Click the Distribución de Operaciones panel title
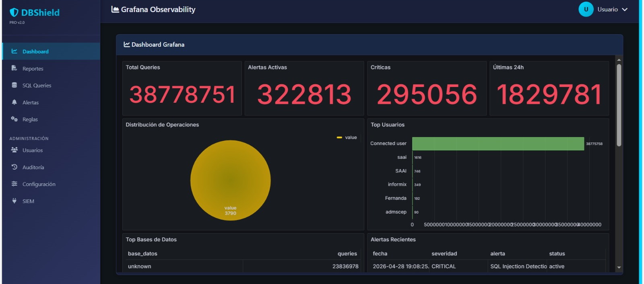Screen dimensions: 644x284 (x=162, y=124)
